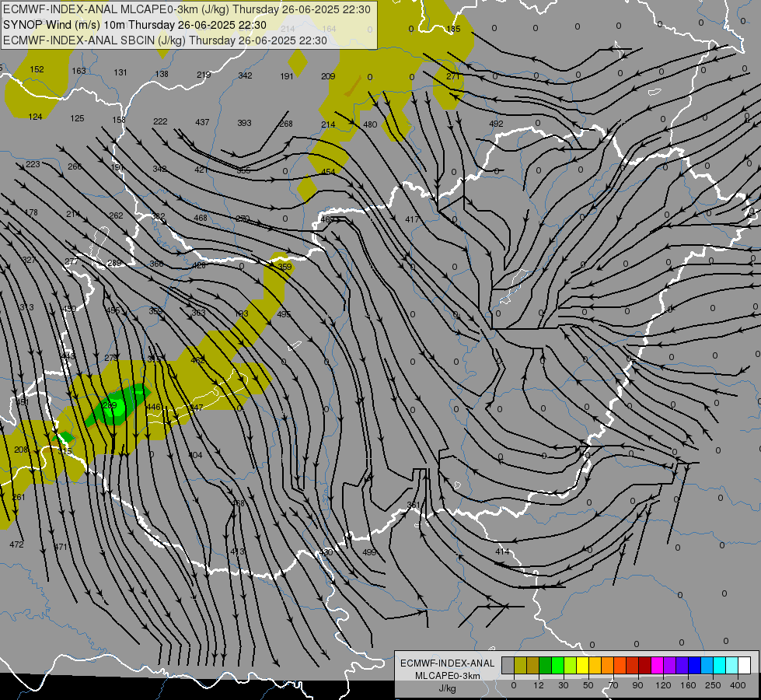Click the map value 152
The image size is (761, 700).
pyautogui.click(x=37, y=69)
